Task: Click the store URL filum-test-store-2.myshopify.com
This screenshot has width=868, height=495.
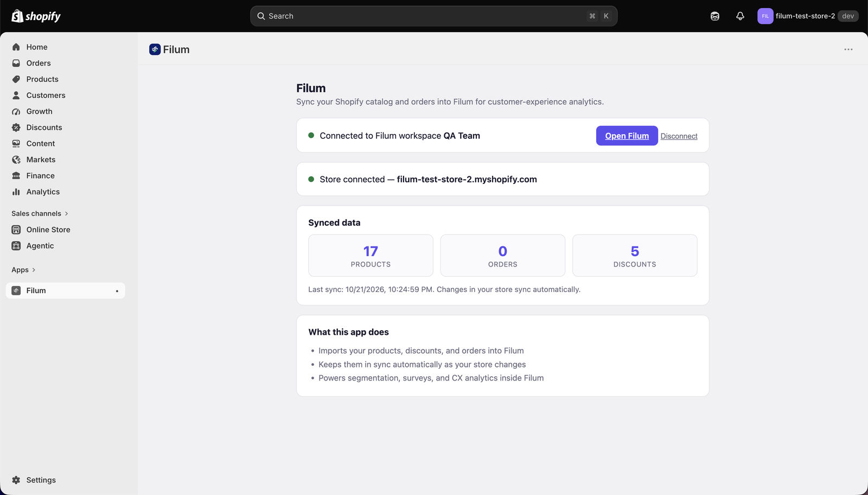Action: tap(467, 179)
